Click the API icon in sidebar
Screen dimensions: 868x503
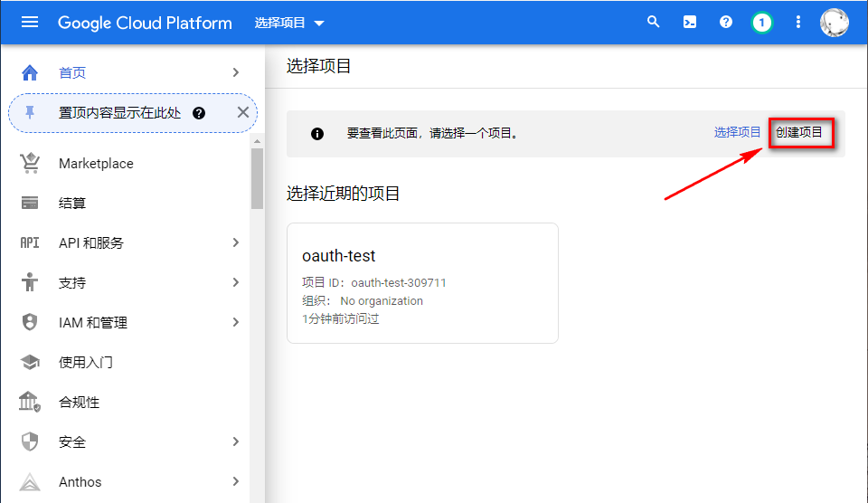(30, 242)
